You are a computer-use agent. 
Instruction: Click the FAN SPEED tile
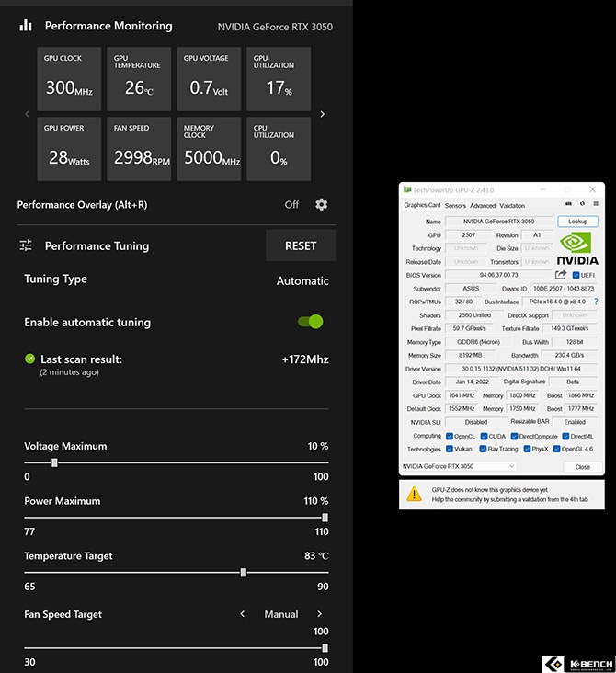click(139, 149)
